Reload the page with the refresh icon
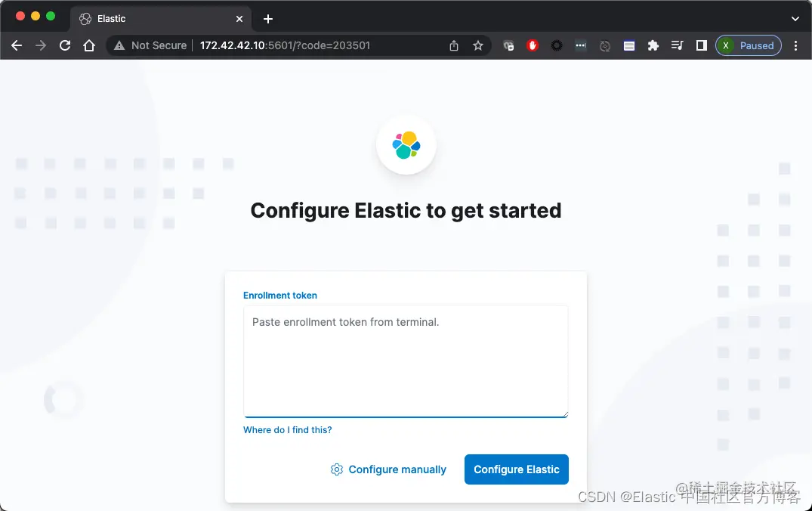This screenshot has width=812, height=511. (x=65, y=45)
